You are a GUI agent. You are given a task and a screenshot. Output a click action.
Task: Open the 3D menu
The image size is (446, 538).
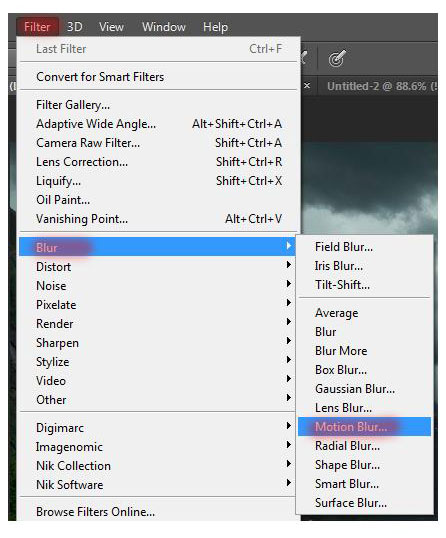point(74,27)
